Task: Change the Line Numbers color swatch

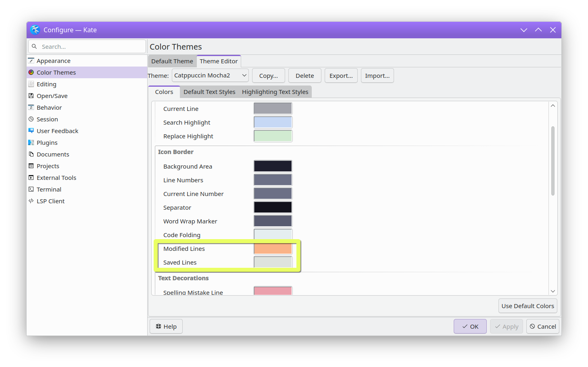Action: click(x=273, y=180)
